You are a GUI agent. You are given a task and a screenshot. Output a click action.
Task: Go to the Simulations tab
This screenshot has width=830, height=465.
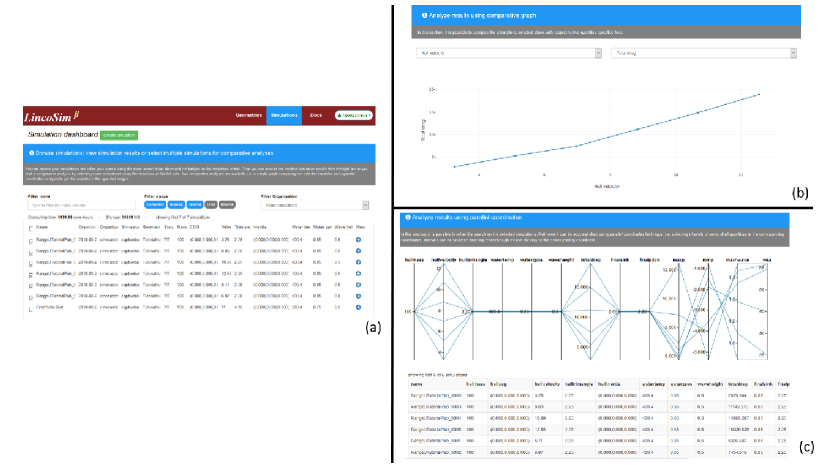pos(284,115)
